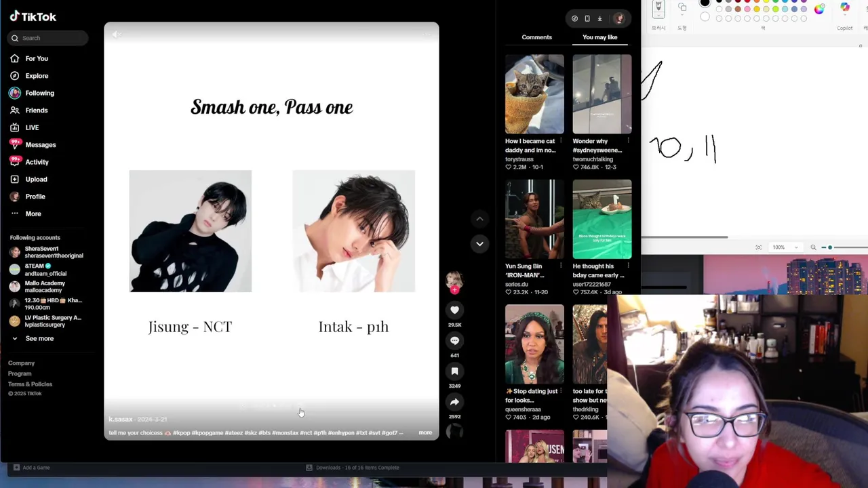The height and width of the screenshot is (488, 868).
Task: Click the Paint horizontal scrollbar
Action: click(685, 237)
